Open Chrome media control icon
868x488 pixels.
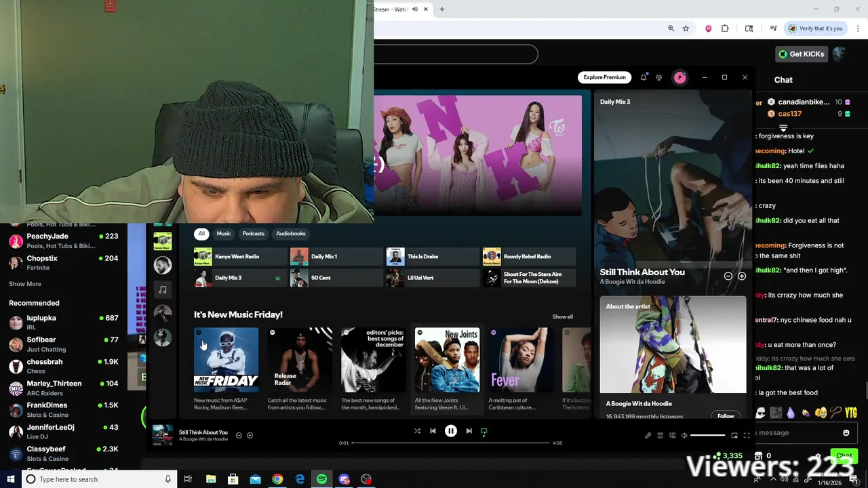point(773,28)
